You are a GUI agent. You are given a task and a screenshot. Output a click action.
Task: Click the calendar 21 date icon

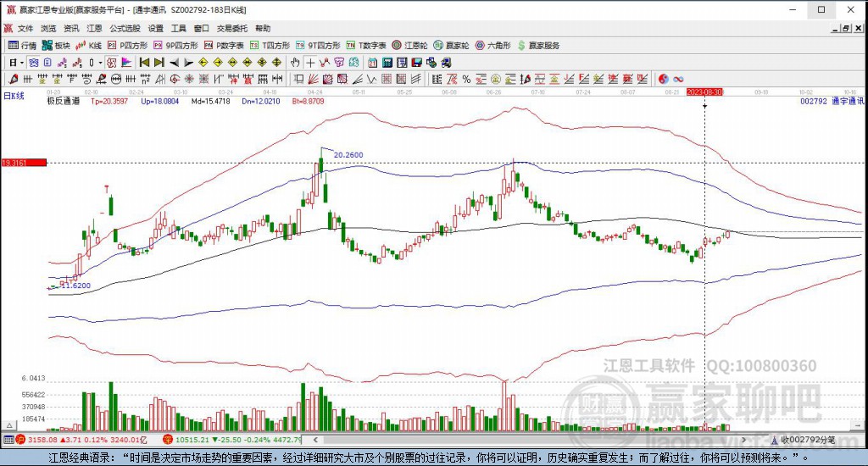click(x=373, y=63)
